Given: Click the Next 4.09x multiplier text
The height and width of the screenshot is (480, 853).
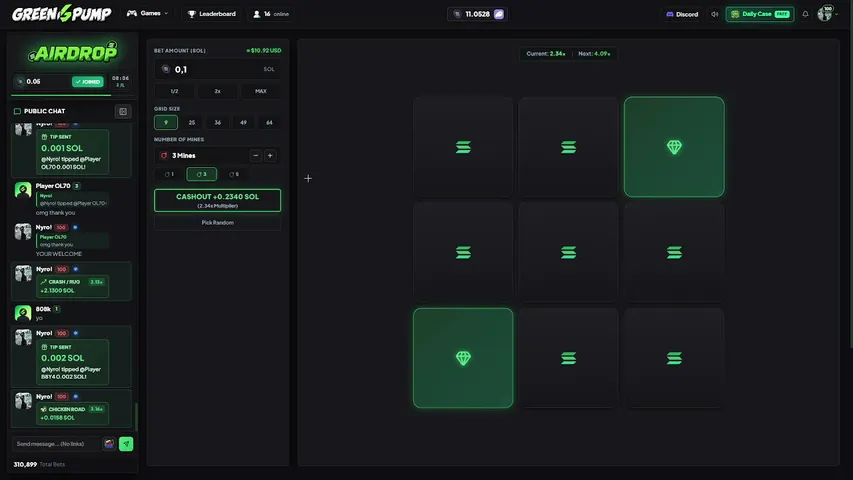Looking at the screenshot, I should coord(594,54).
